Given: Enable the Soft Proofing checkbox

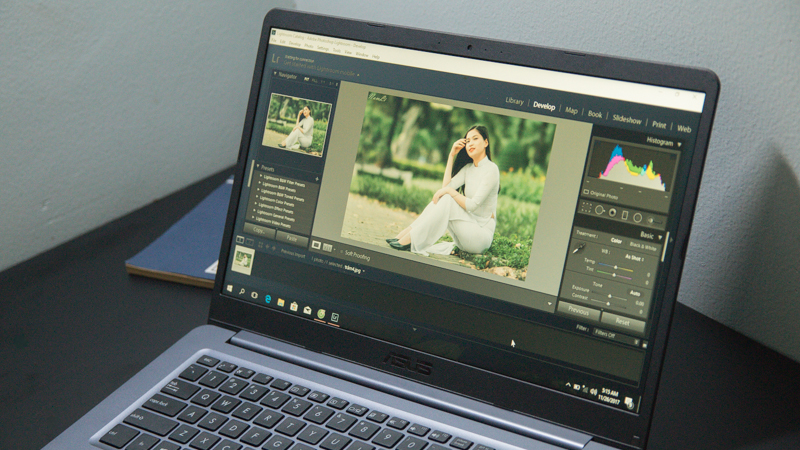Looking at the screenshot, I should click(341, 252).
